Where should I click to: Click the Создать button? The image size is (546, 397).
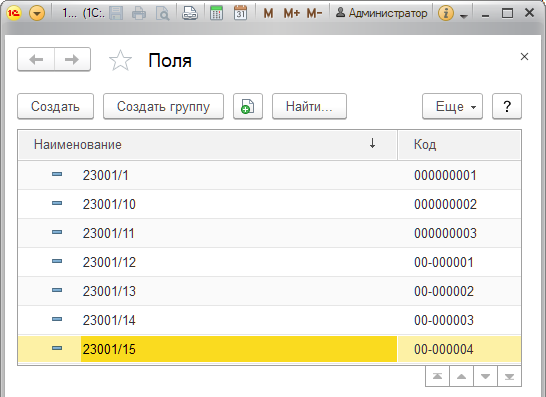coord(55,106)
